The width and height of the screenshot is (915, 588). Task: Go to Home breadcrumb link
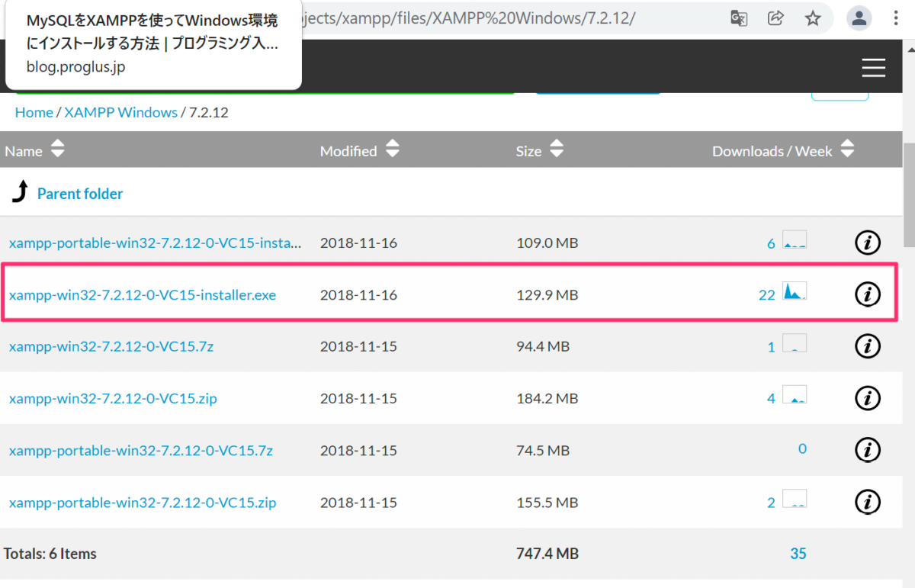(34, 112)
